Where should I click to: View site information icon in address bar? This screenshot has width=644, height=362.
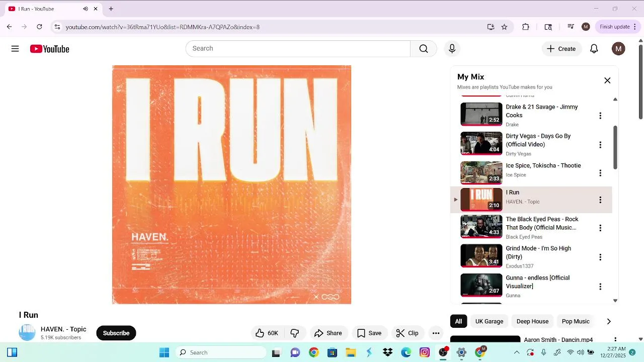click(x=57, y=27)
